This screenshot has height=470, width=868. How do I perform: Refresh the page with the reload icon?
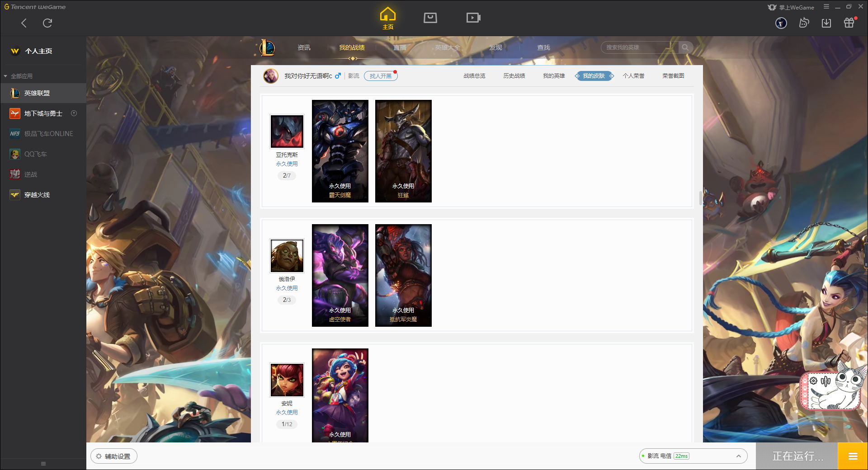[47, 23]
